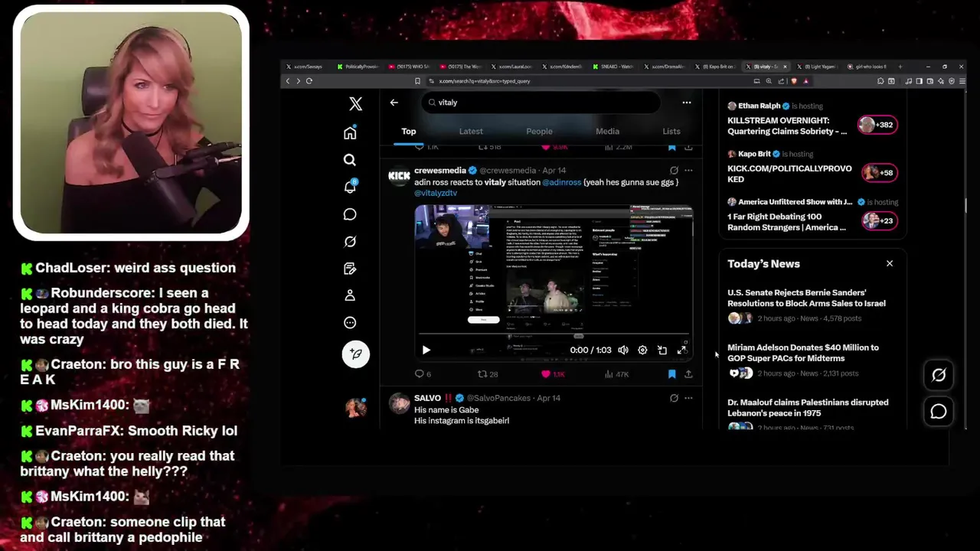Switch to the People tab
The width and height of the screenshot is (980, 551).
tap(539, 132)
